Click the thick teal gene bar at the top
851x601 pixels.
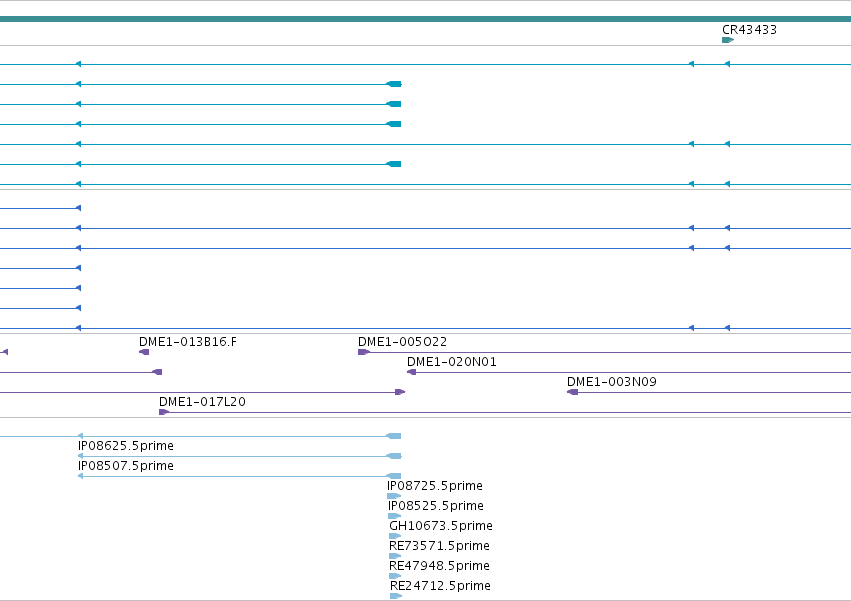pos(426,19)
